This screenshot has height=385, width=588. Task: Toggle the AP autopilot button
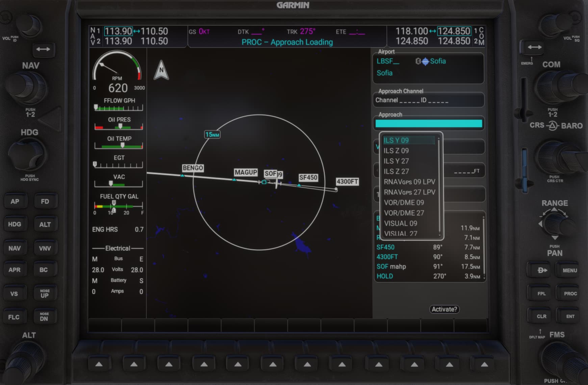tap(15, 201)
